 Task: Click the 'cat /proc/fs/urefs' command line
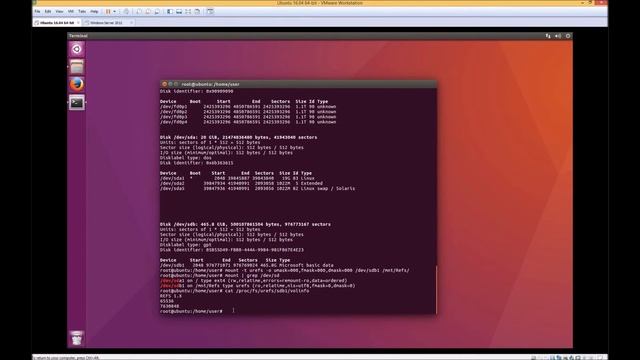point(235,291)
